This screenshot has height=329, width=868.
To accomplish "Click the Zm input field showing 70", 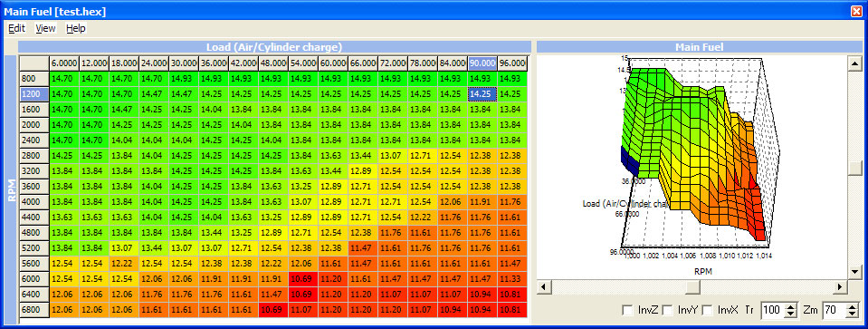I will (835, 311).
